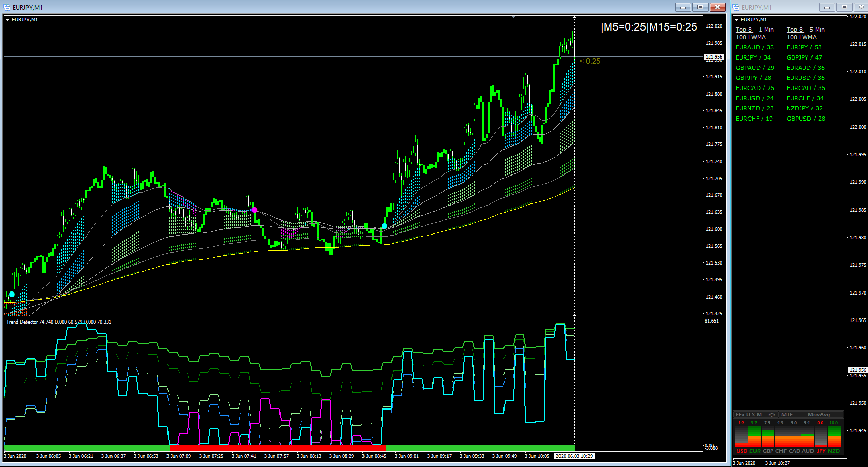868x467 pixels.
Task: Click the '|M5=0:25|M15=0:25' timer text
Action: (649, 27)
